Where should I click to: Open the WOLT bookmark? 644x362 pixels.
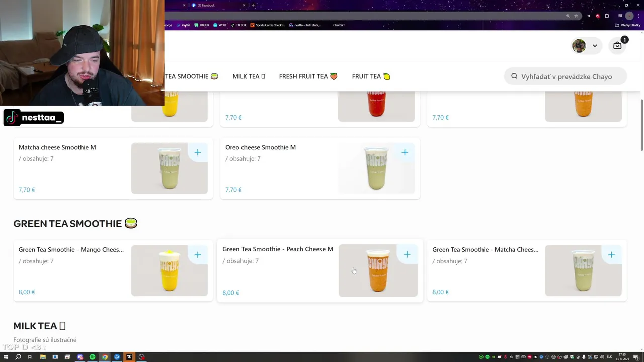click(220, 25)
